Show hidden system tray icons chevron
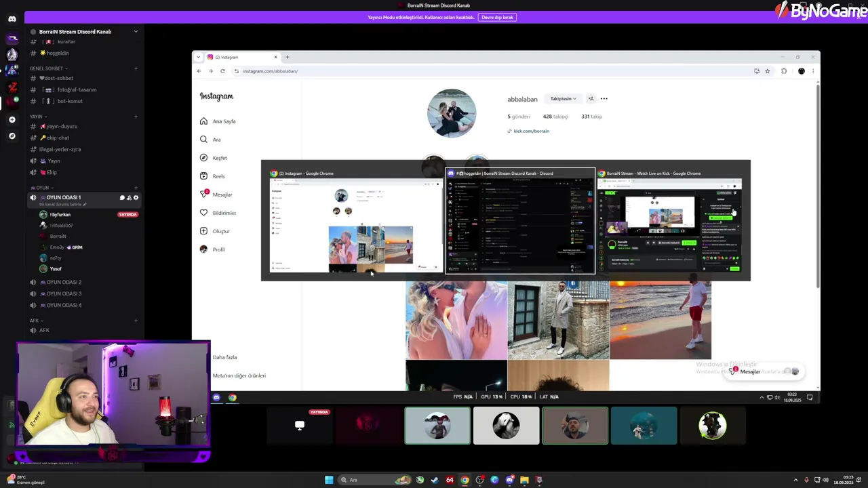The width and height of the screenshot is (868, 488). 795,480
